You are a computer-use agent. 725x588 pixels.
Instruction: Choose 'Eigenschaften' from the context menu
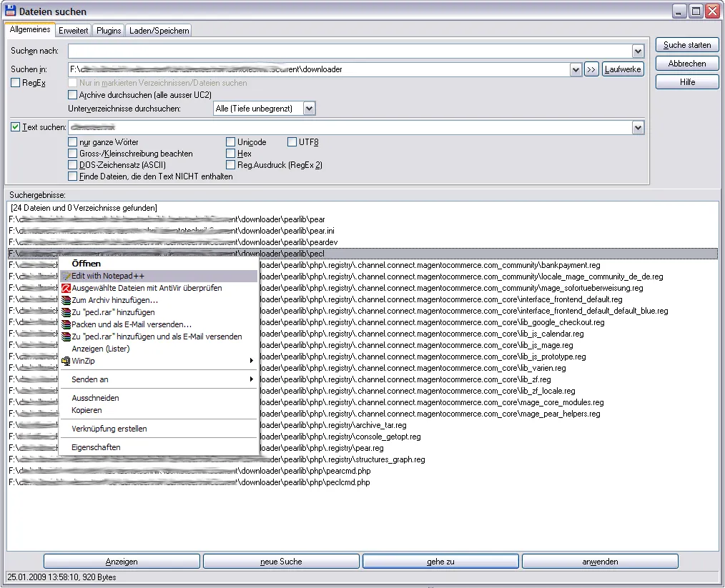tap(96, 447)
